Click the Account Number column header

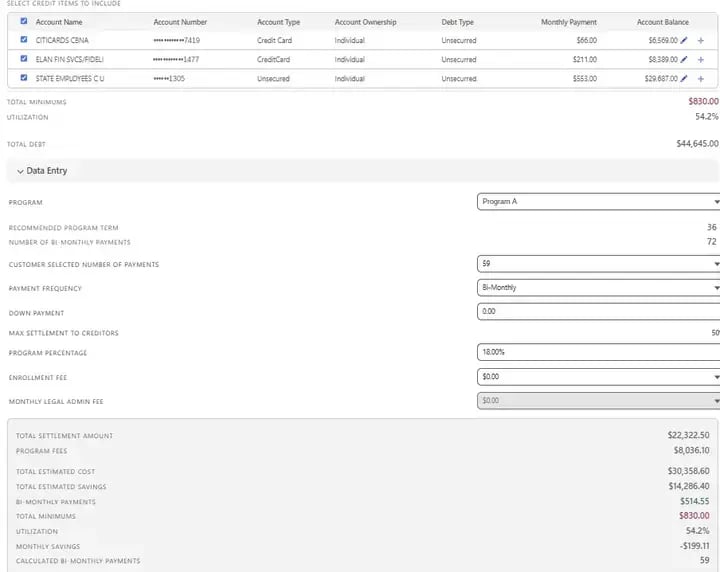(x=180, y=22)
